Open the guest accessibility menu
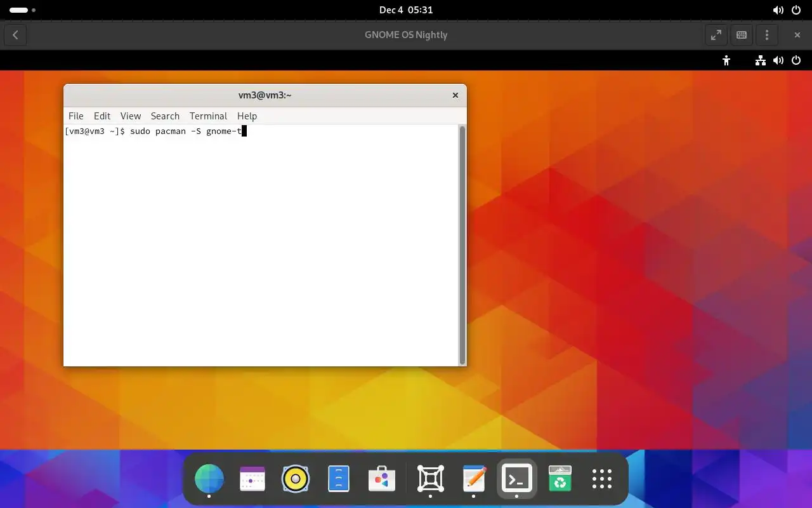Viewport: 812px width, 508px height. (x=726, y=60)
